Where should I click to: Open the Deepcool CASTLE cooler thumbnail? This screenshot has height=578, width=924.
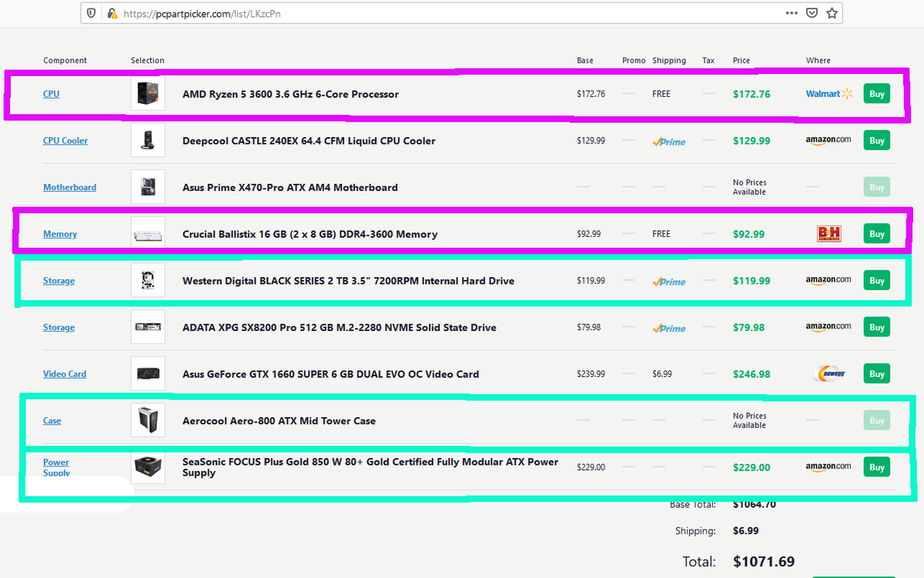coord(148,141)
